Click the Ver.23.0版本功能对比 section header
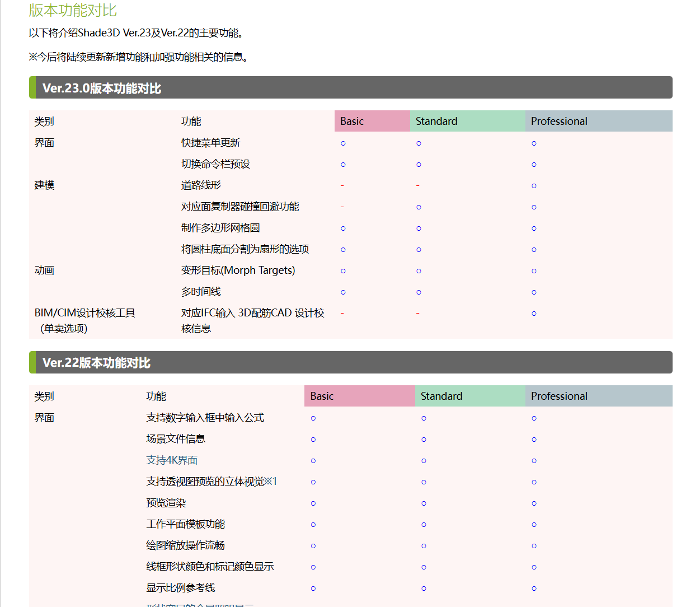Screen dimensions: 700x607 coord(351,88)
